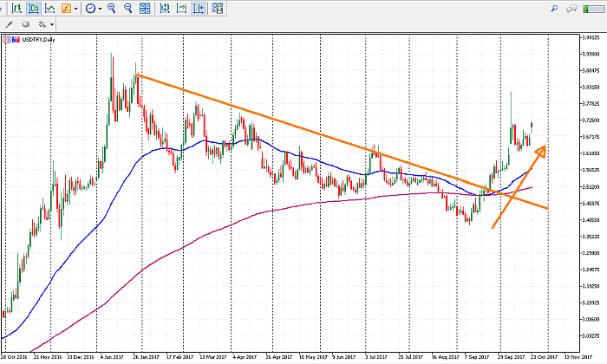Expand the periods dropdown arrow
This screenshot has width=607, height=364.
(x=101, y=9)
